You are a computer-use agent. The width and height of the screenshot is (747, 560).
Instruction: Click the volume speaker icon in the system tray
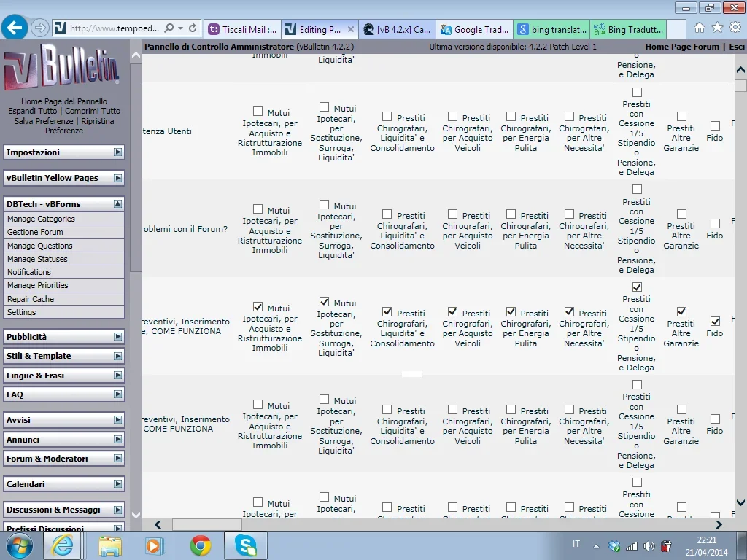649,546
